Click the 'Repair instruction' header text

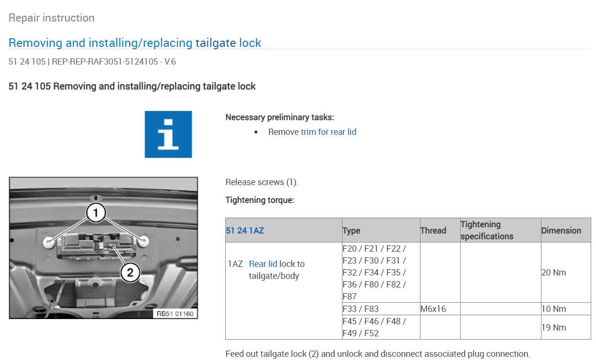tap(52, 18)
